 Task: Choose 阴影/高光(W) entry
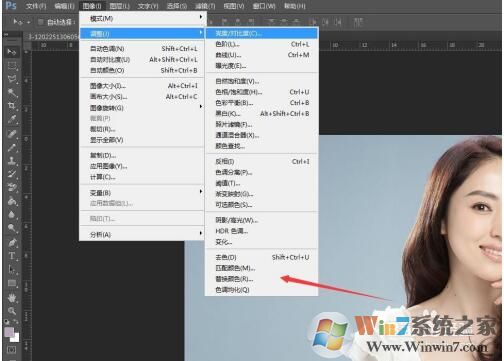coord(262,220)
